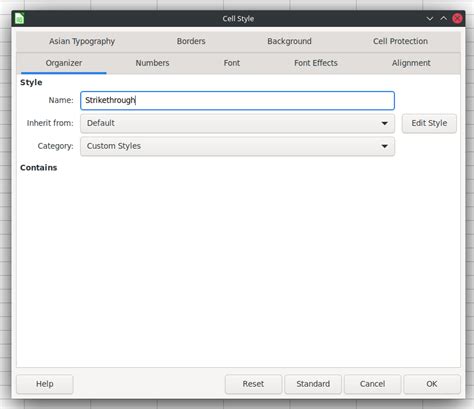Select the Font tab

point(232,63)
